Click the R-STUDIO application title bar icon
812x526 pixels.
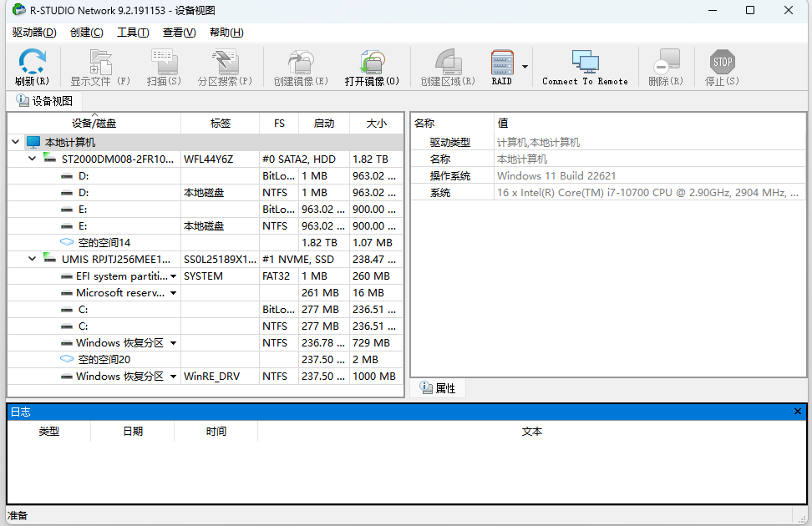(x=19, y=10)
